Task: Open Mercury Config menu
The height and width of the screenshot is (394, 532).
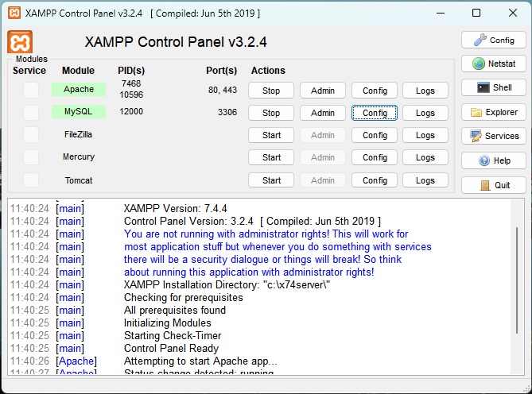Action: pyautogui.click(x=375, y=157)
